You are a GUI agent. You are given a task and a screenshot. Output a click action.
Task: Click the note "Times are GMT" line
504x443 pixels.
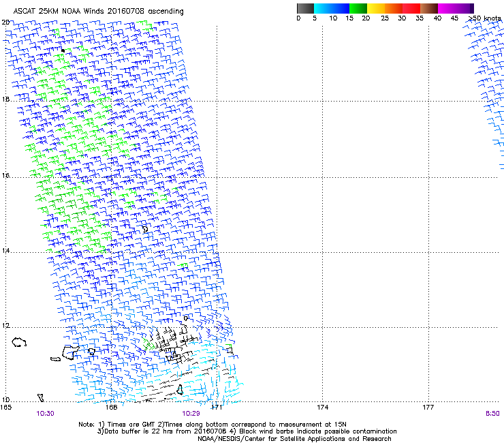tap(212, 425)
